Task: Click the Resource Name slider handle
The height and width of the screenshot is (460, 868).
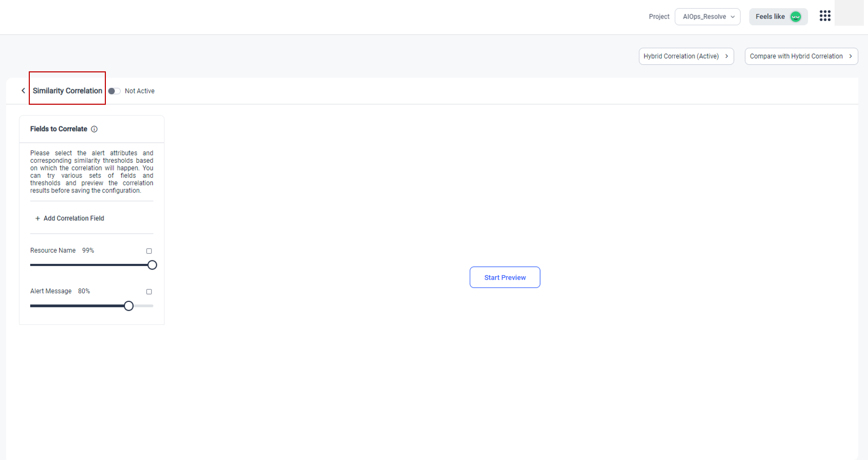Action: pyautogui.click(x=152, y=265)
